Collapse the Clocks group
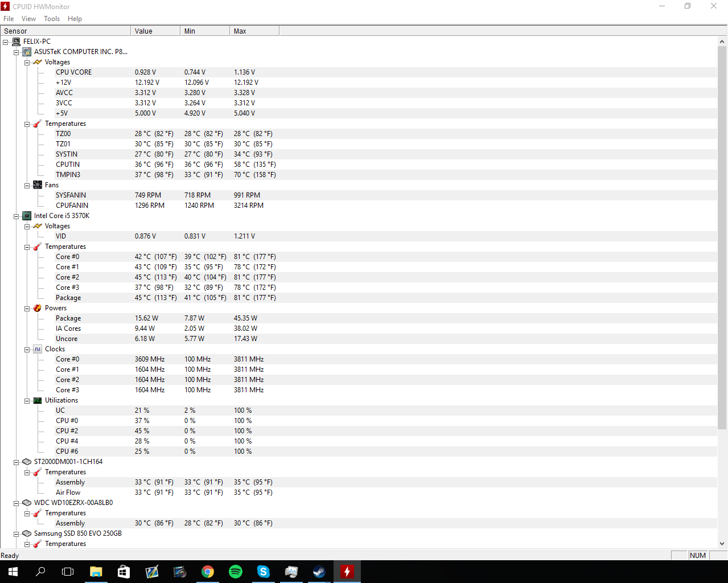The width and height of the screenshot is (728, 583). (27, 350)
